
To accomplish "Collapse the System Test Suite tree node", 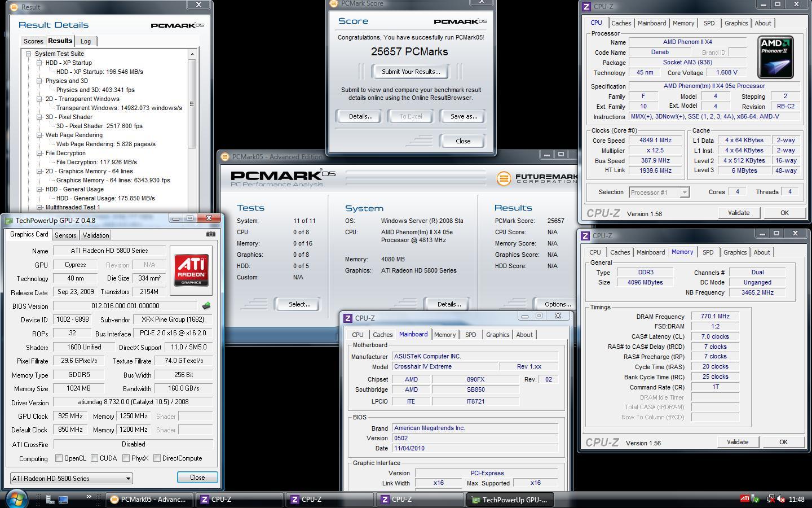I will (x=28, y=54).
